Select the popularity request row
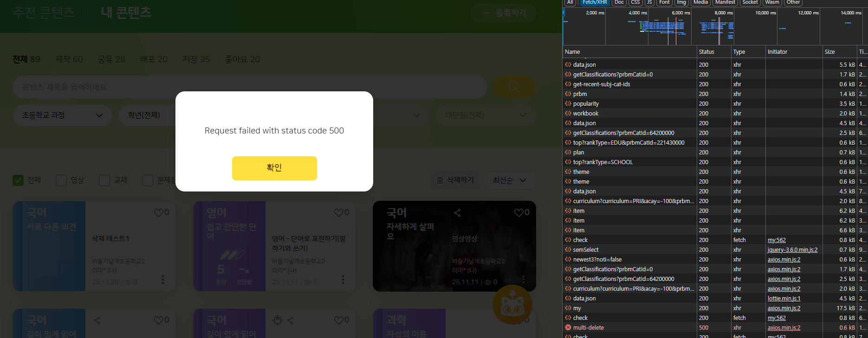The height and width of the screenshot is (338, 868). (x=715, y=104)
